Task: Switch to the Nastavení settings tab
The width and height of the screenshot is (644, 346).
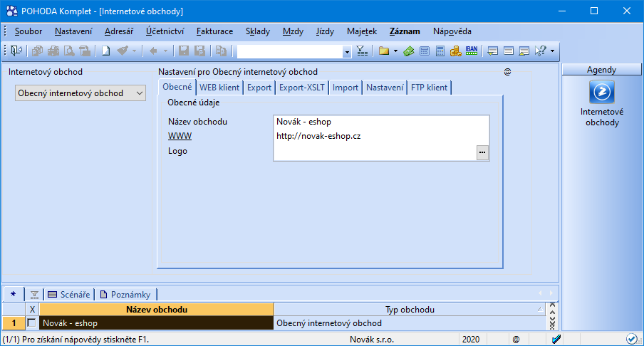Action: click(x=385, y=88)
